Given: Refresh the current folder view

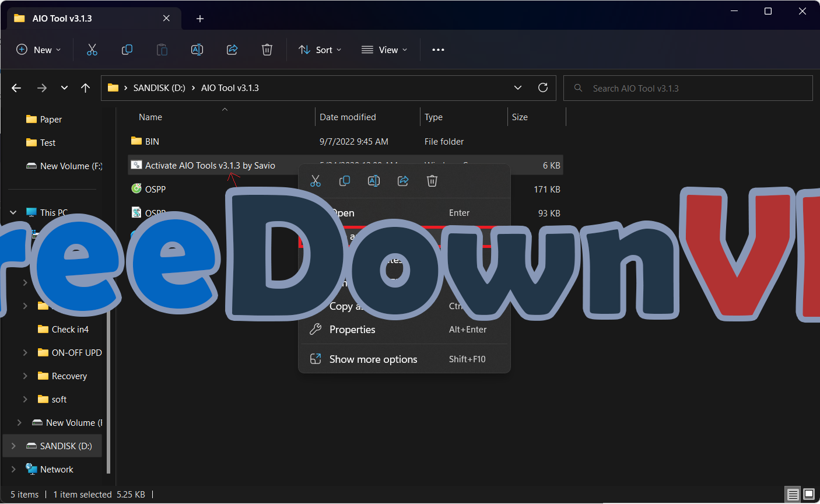Looking at the screenshot, I should (x=543, y=88).
